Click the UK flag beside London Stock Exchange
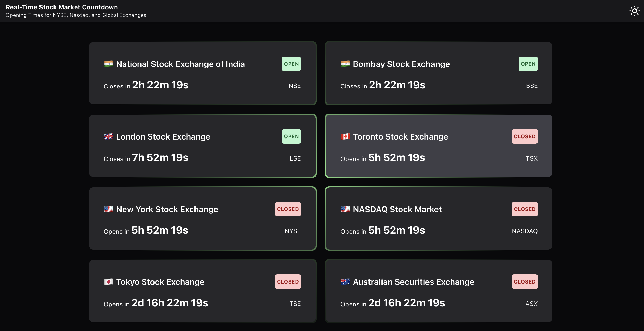The height and width of the screenshot is (331, 644). [109, 136]
